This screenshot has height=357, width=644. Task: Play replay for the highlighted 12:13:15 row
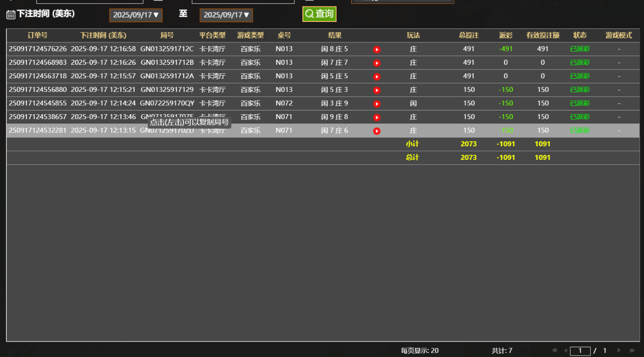(x=377, y=131)
